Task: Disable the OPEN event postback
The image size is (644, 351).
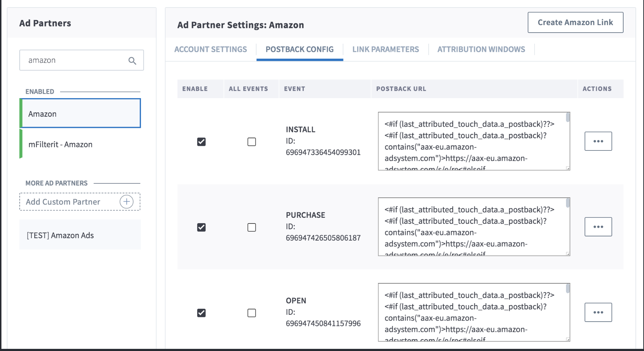Action: coord(201,313)
